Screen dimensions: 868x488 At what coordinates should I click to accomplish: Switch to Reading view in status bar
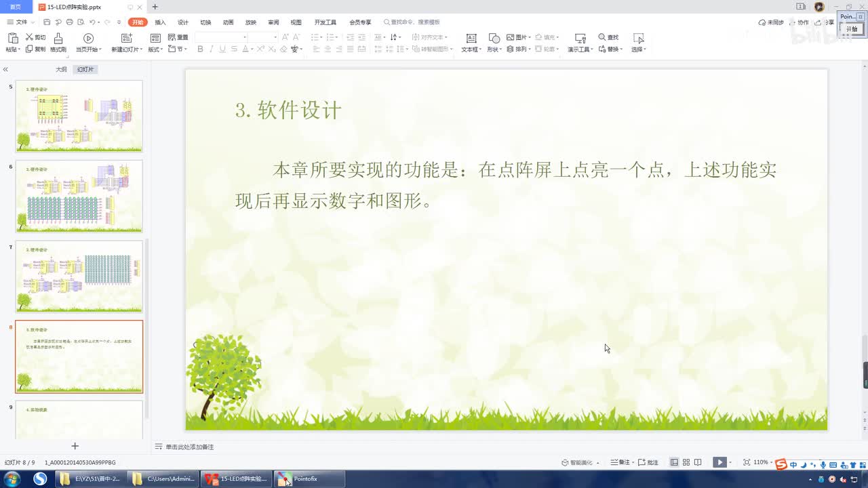coord(698,462)
